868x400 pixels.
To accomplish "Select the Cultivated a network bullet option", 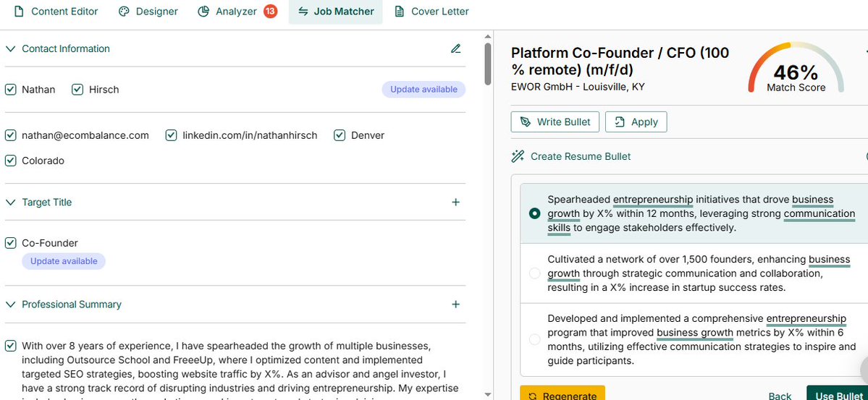I will [534, 273].
